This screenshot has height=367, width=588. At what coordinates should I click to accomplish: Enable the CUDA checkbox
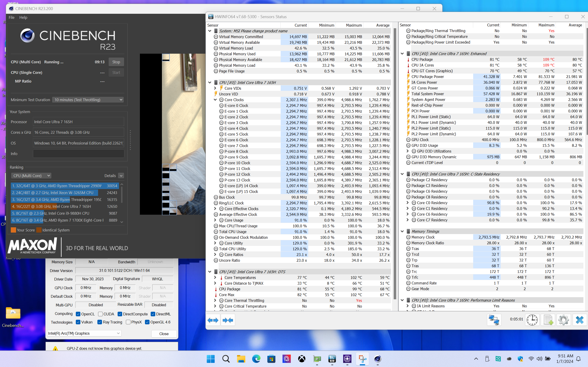pos(100,314)
